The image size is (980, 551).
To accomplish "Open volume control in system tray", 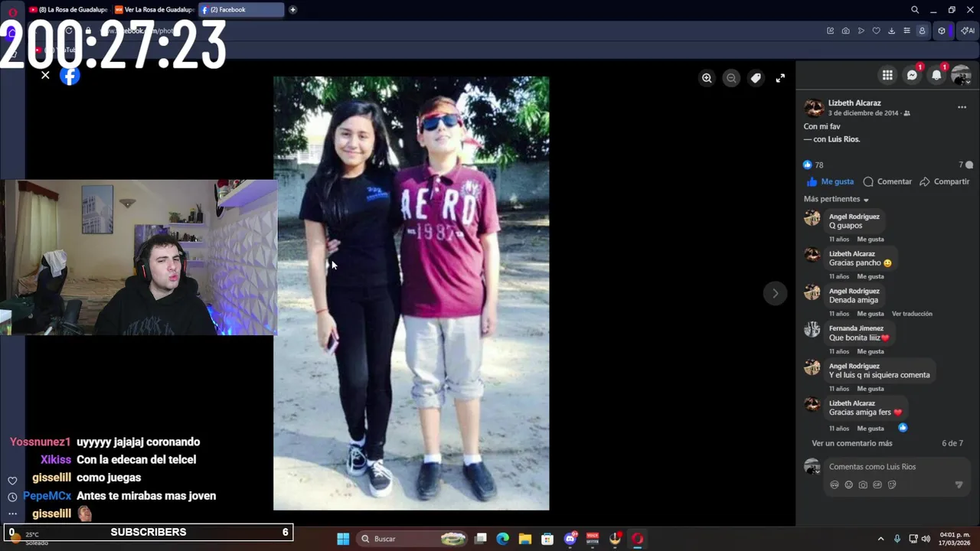I will click(x=926, y=539).
